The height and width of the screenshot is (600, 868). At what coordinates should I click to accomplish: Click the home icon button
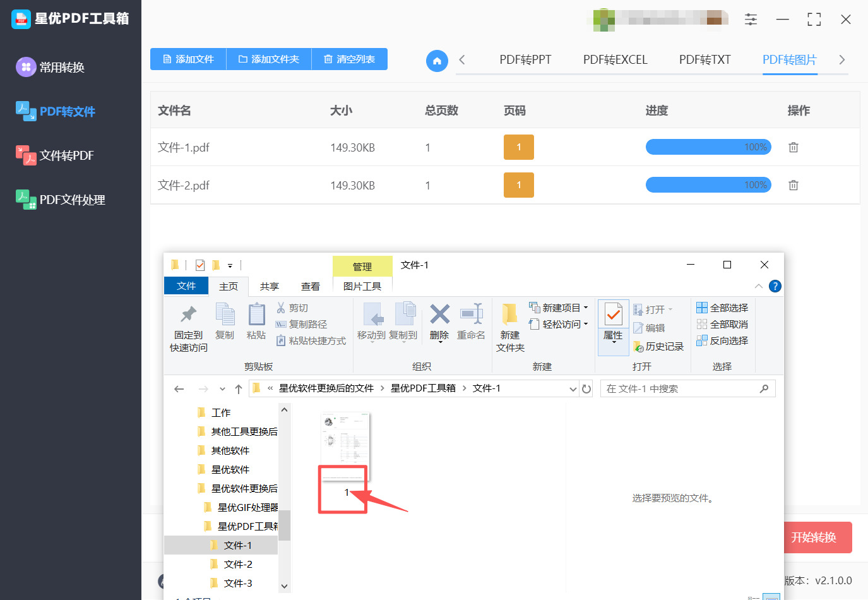437,61
